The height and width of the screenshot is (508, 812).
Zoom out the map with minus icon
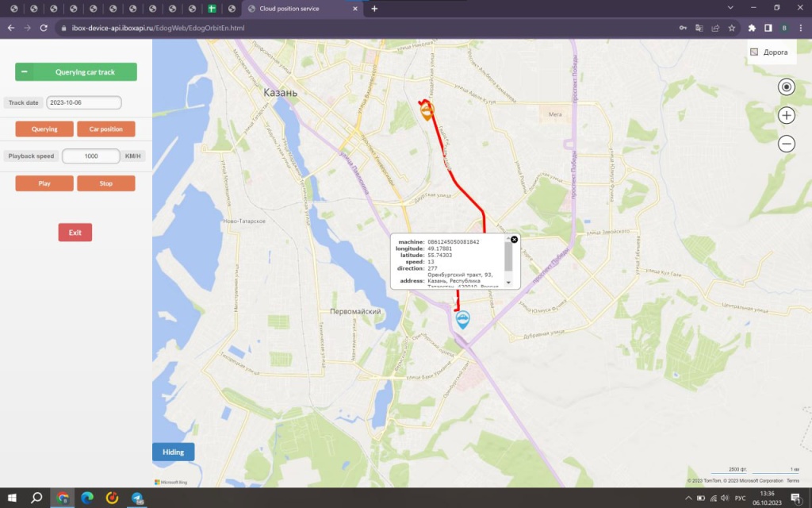pos(786,144)
